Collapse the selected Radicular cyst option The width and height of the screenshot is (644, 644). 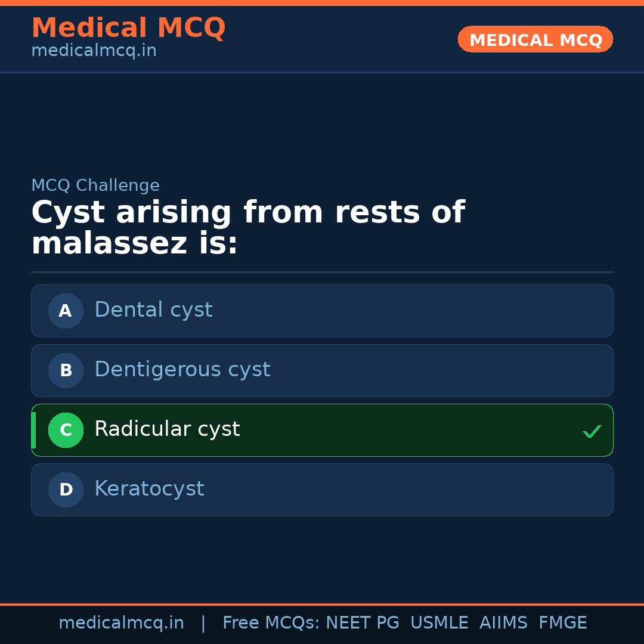point(322,430)
